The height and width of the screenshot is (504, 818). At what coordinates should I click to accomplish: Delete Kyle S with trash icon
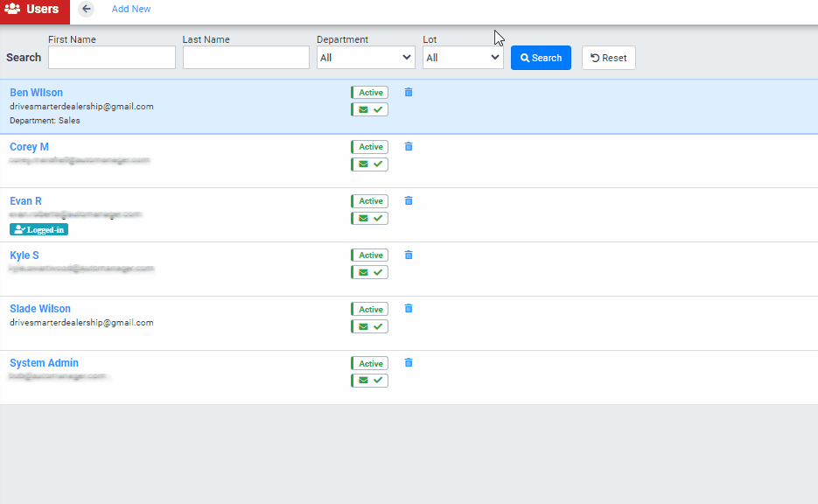click(x=409, y=255)
